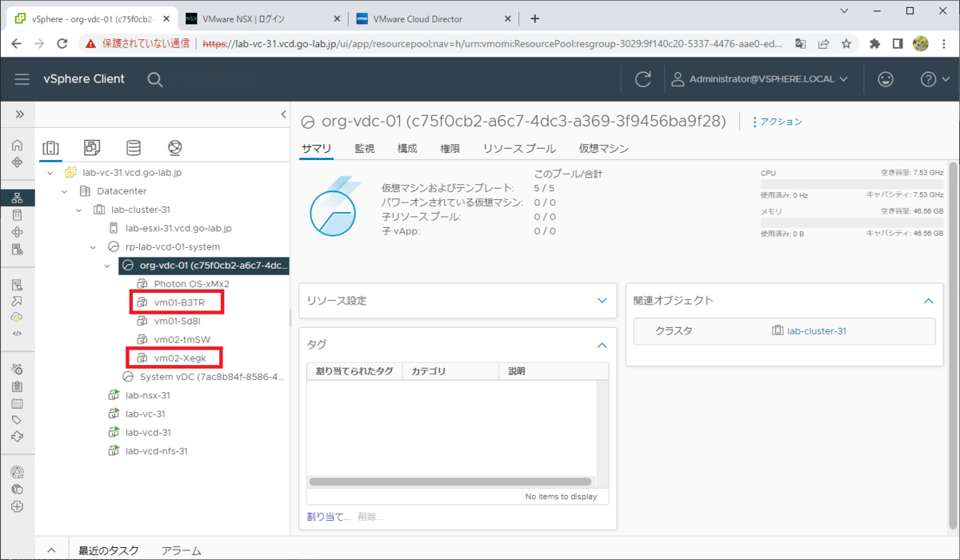Open the 構成 tab
960x560 pixels.
click(407, 149)
